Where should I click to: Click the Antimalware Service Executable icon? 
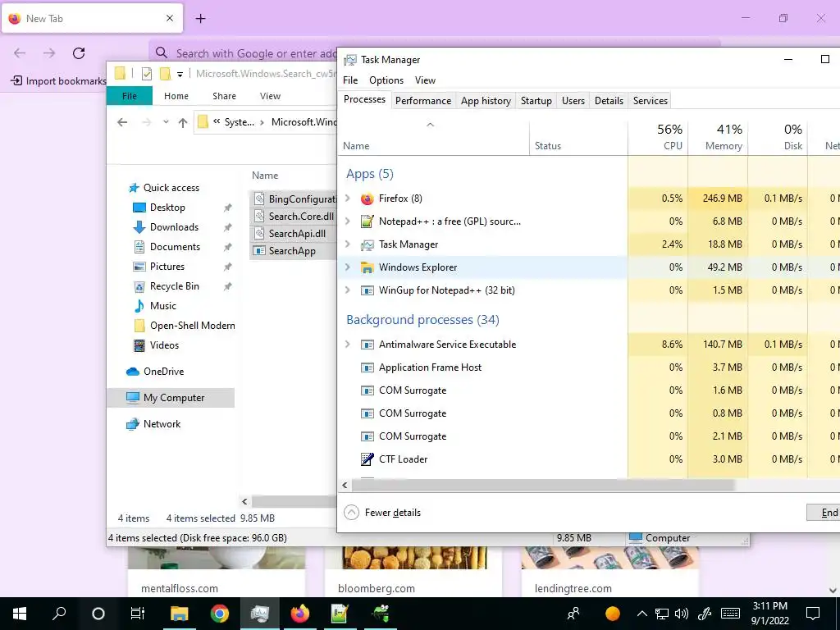pyautogui.click(x=367, y=345)
